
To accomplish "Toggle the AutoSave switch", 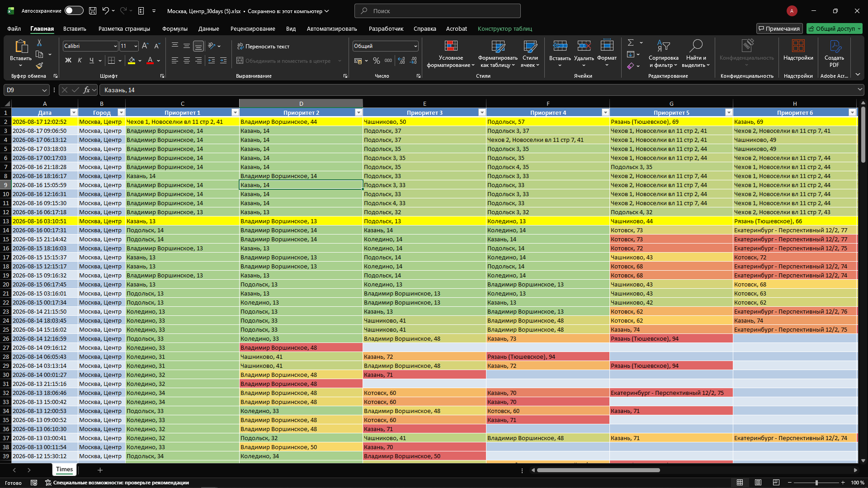I will 74,11.
